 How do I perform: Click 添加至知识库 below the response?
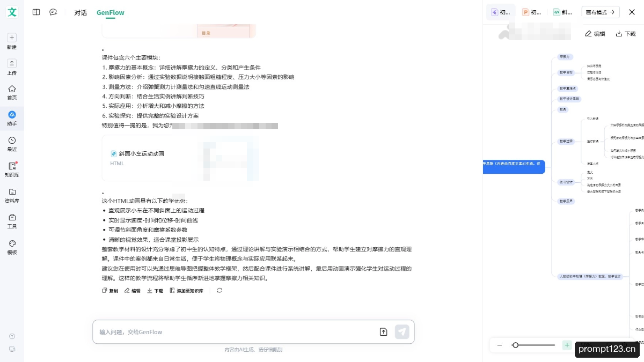tap(187, 291)
